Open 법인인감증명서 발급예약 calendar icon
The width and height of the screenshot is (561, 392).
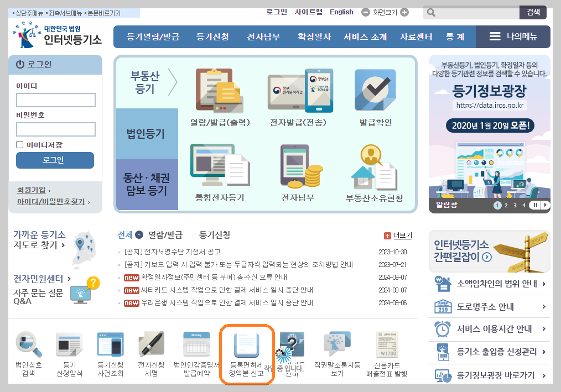click(x=196, y=344)
